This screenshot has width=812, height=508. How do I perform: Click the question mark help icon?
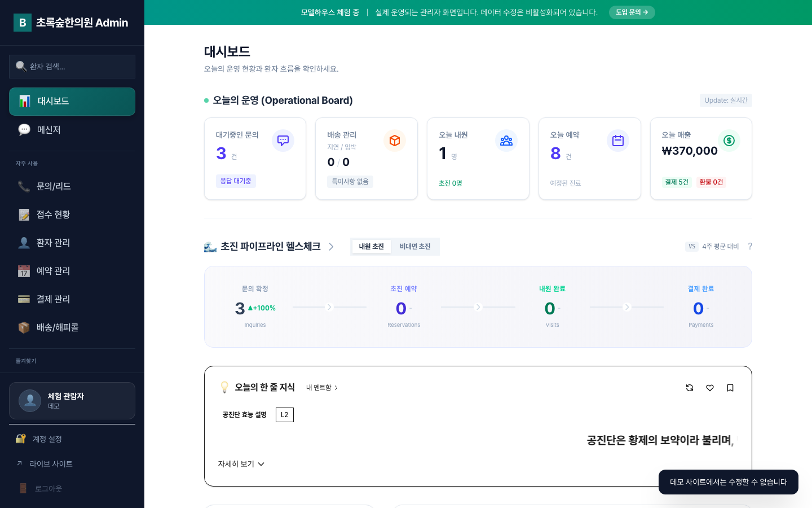(750, 246)
